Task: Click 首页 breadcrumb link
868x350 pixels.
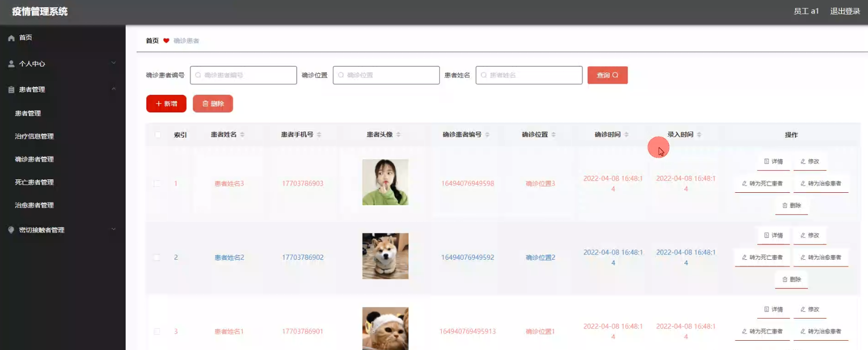Action: coord(152,41)
